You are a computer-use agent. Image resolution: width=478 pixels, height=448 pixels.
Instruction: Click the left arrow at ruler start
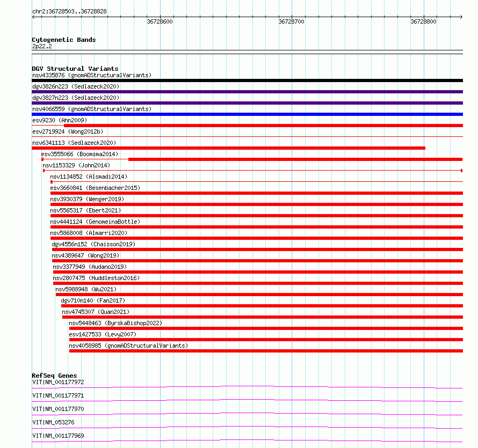point(33,17)
